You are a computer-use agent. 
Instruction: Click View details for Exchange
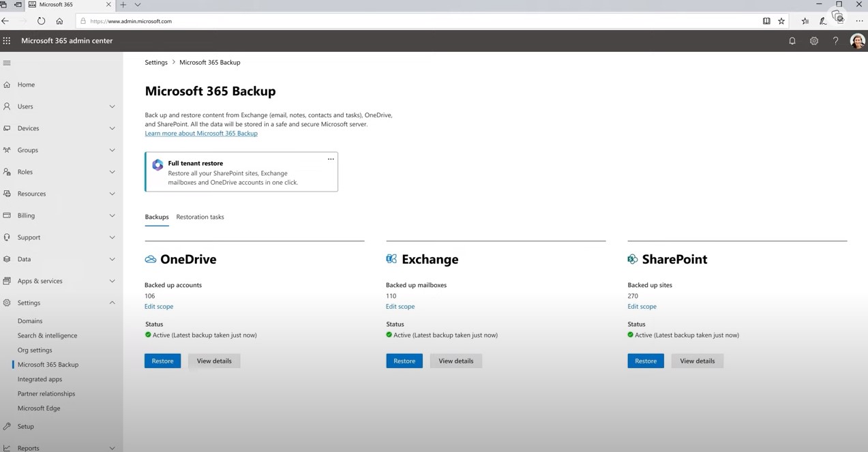pyautogui.click(x=456, y=361)
